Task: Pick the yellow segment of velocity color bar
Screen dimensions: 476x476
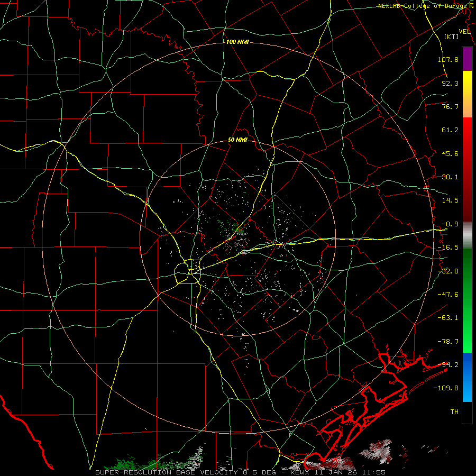Action: pos(467,82)
